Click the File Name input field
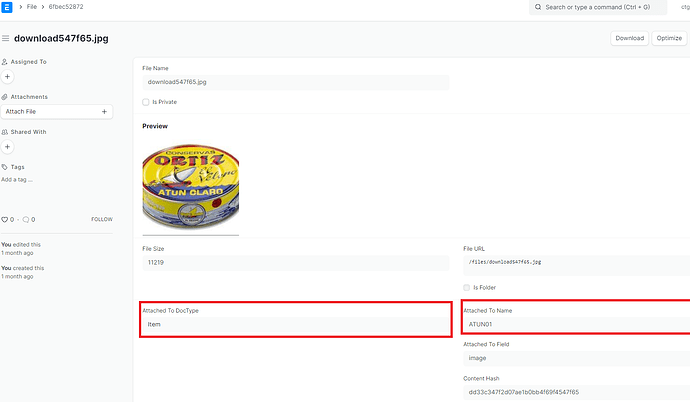 (x=296, y=82)
